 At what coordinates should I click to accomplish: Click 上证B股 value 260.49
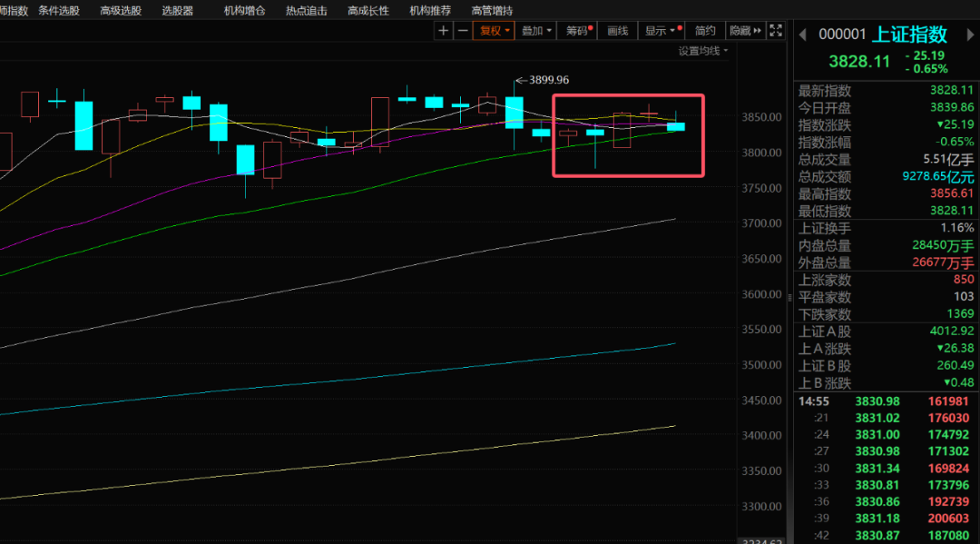955,365
